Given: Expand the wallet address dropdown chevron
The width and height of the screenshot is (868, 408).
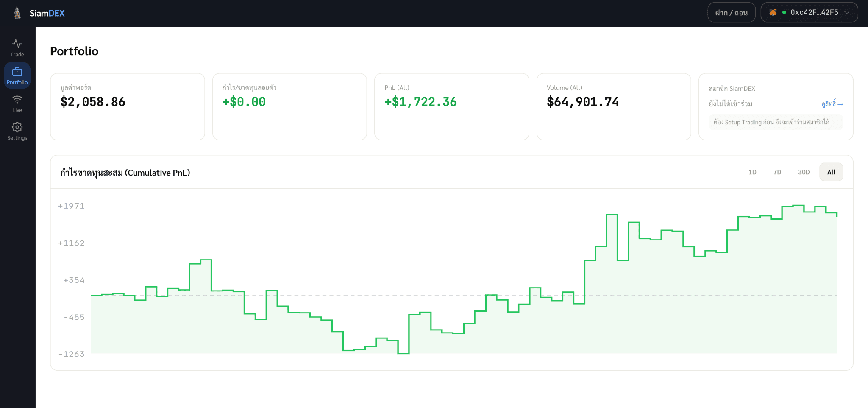Looking at the screenshot, I should [x=847, y=12].
